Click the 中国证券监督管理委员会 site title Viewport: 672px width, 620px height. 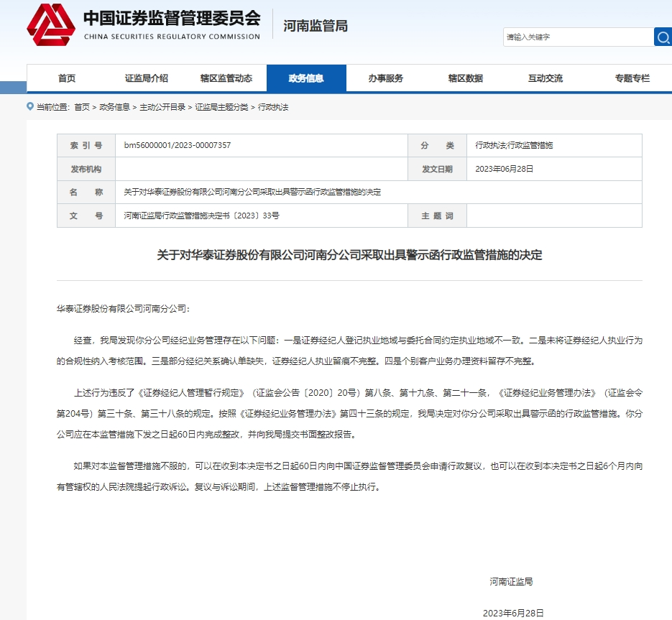172,18
